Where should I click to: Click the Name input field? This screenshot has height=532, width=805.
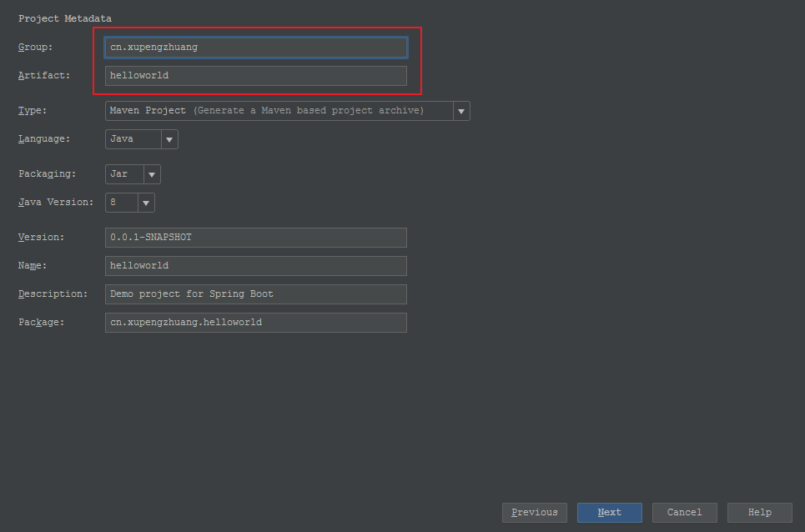tap(255, 266)
